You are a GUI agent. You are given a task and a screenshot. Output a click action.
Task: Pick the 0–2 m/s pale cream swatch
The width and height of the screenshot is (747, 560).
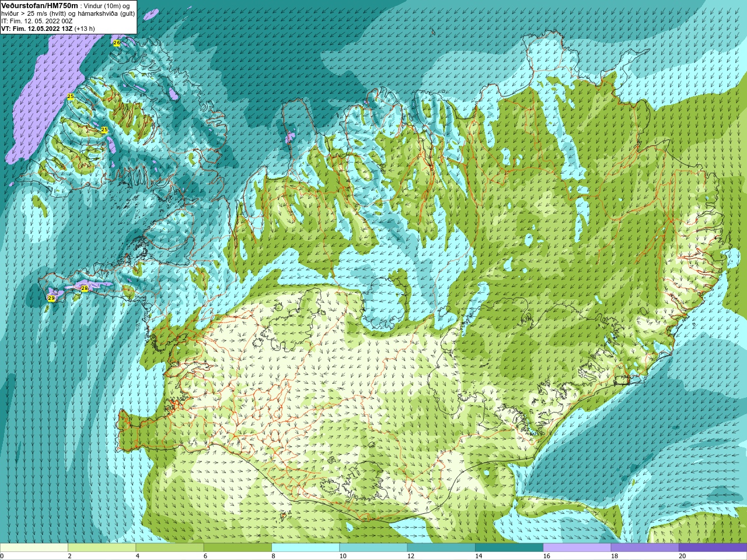(34, 548)
